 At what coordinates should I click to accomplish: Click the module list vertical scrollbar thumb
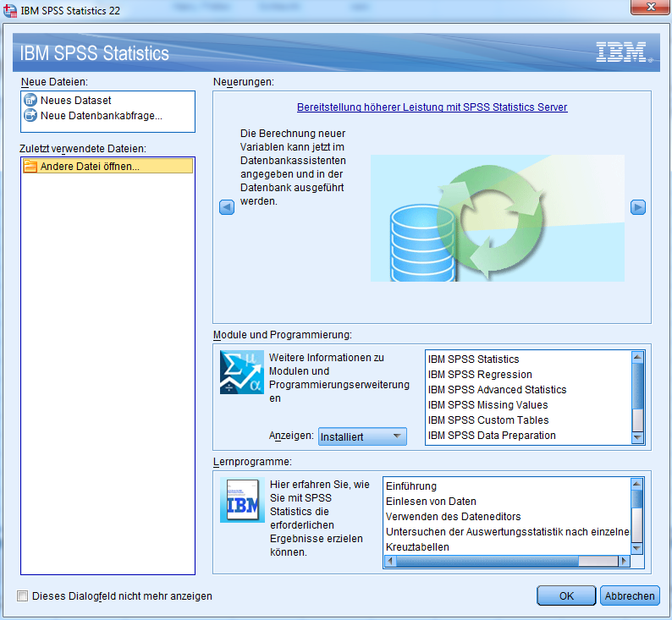coord(637,387)
